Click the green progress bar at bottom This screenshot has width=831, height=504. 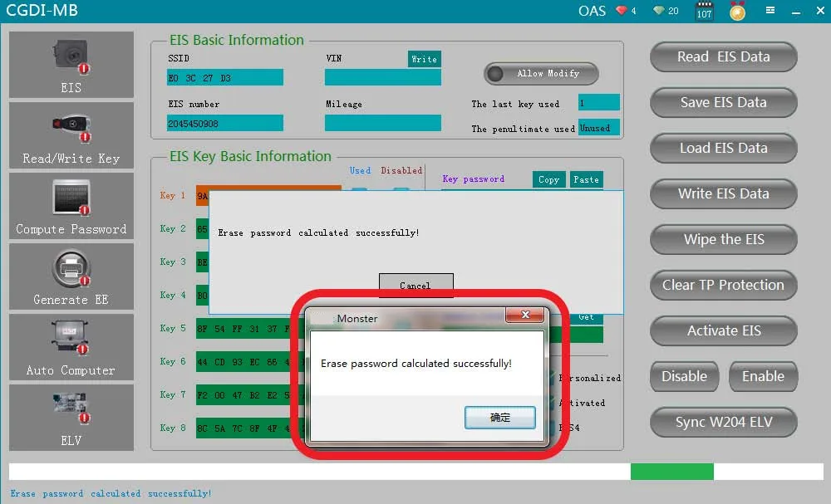pyautogui.click(x=672, y=471)
